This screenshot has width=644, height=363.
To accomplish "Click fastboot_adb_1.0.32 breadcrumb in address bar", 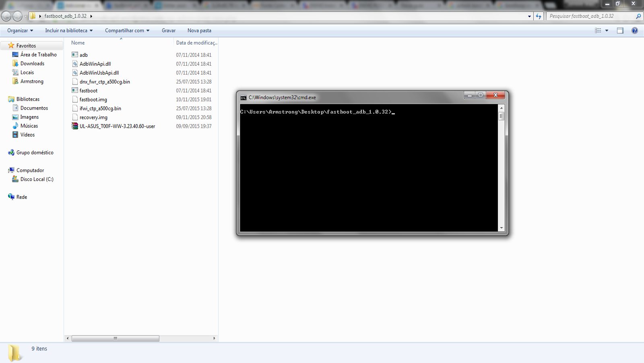I will coord(65,16).
